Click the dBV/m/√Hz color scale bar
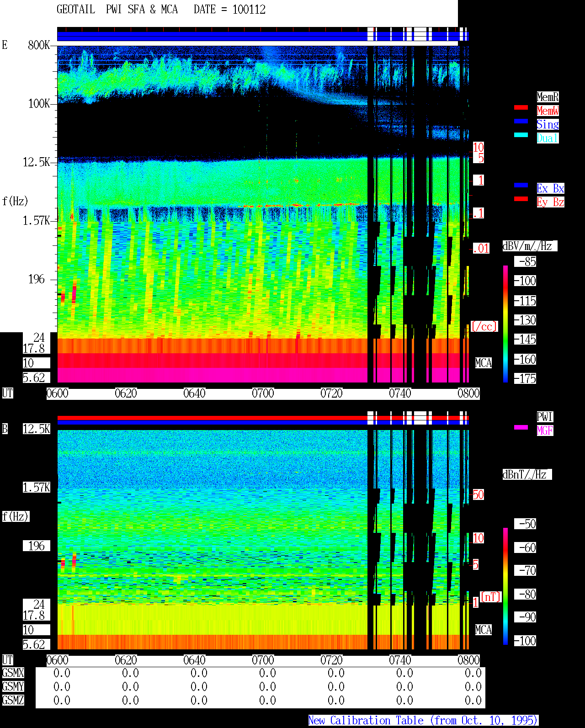The height and width of the screenshot is (728, 585). click(505, 324)
